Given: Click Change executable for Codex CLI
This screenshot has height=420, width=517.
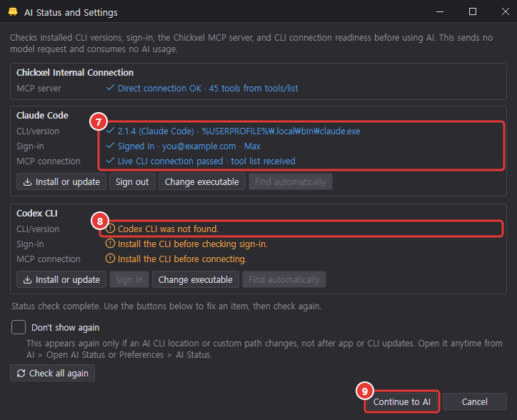Looking at the screenshot, I should [x=196, y=279].
